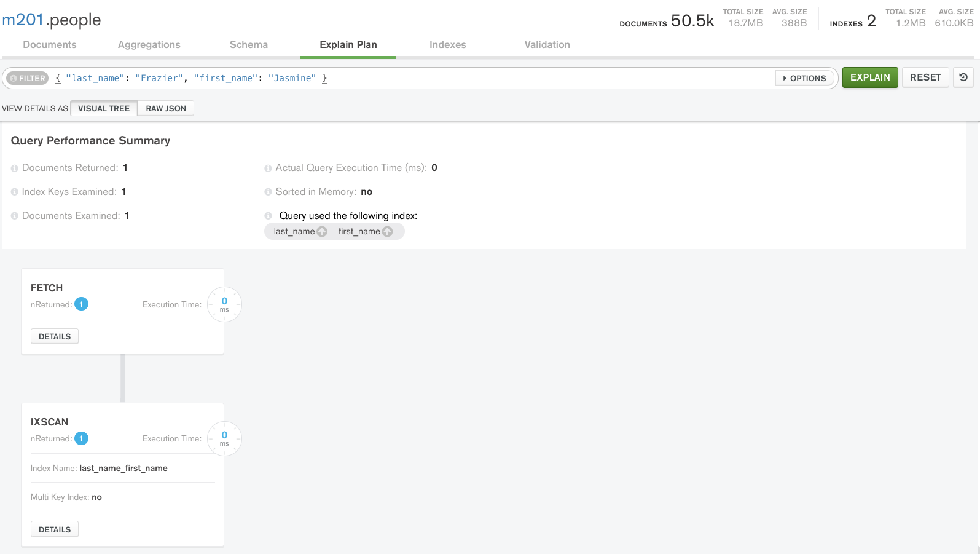Click the Sorted in Memory no value
Viewport: 980px width, 554px height.
click(x=367, y=192)
